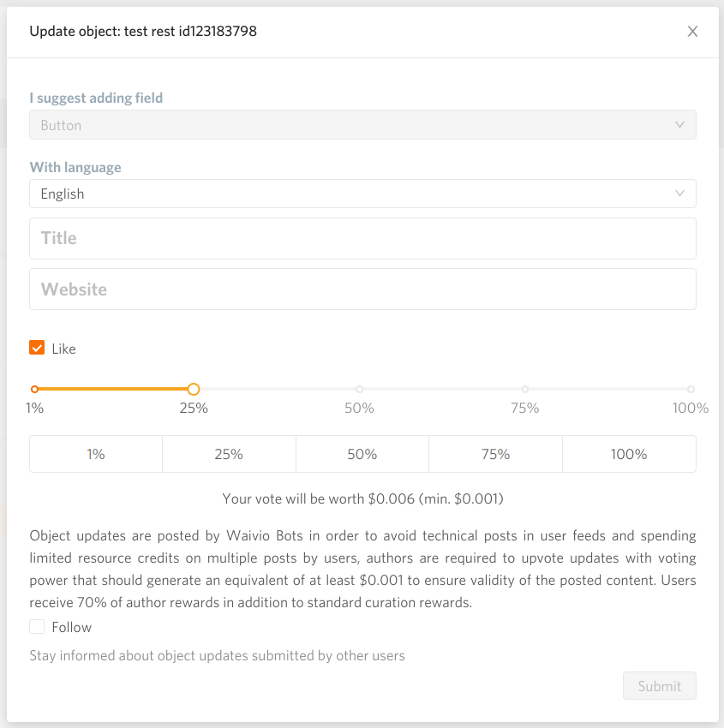724x728 pixels.
Task: Click the English language dropdown arrow
Action: coord(679,194)
